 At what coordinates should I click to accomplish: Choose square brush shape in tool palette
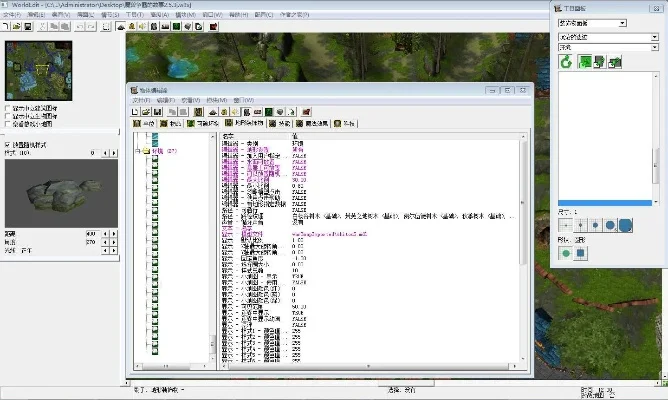tap(580, 253)
